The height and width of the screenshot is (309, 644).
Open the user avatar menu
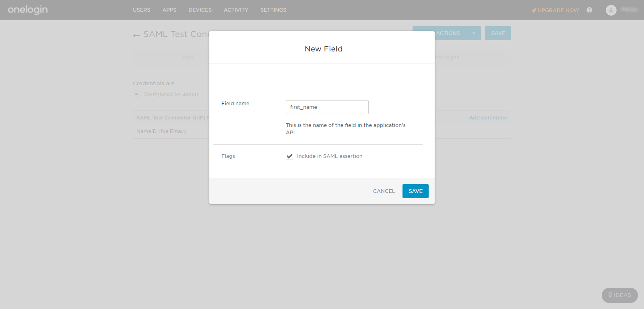tap(611, 10)
